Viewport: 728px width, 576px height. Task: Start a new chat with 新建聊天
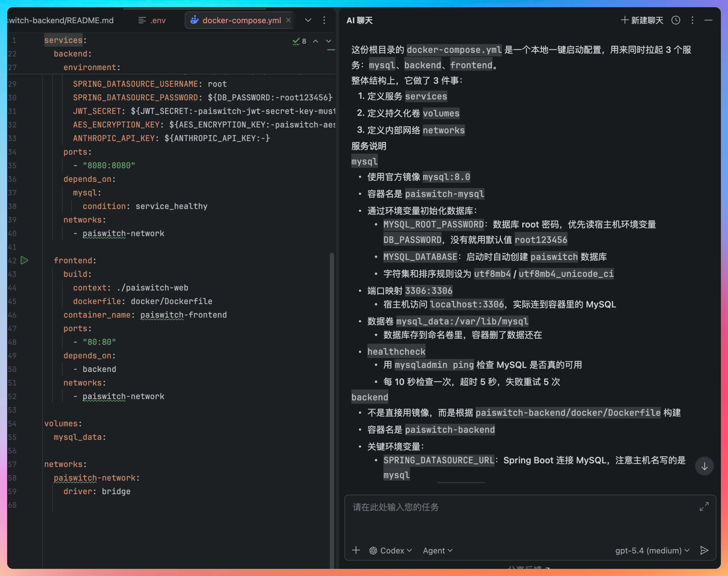(642, 20)
